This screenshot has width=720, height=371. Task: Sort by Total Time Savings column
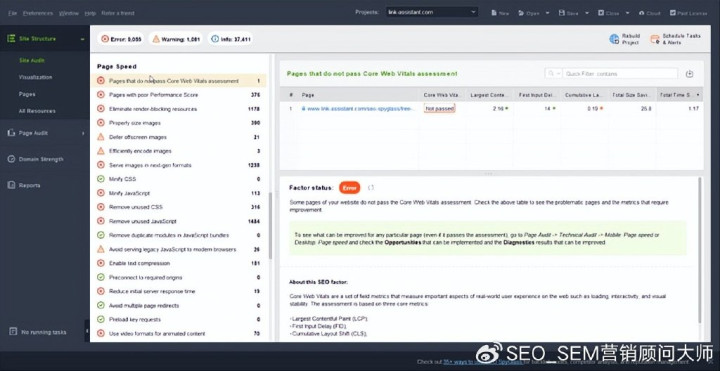[x=680, y=95]
